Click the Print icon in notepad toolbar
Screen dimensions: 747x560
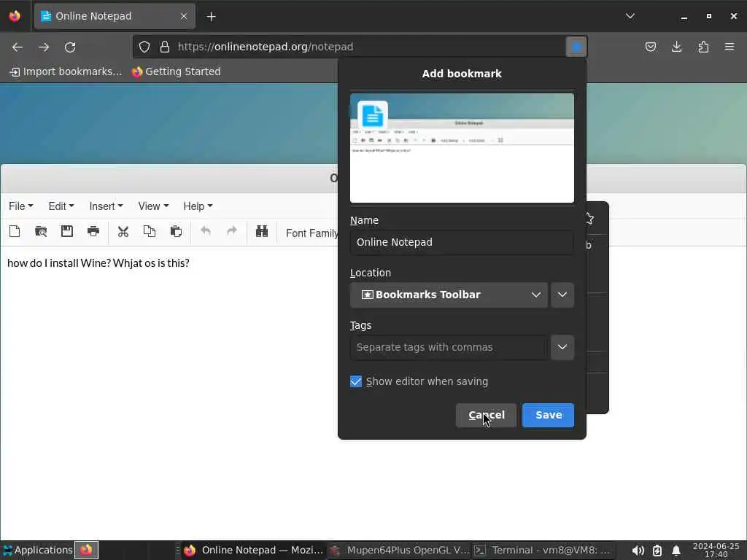[93, 232]
